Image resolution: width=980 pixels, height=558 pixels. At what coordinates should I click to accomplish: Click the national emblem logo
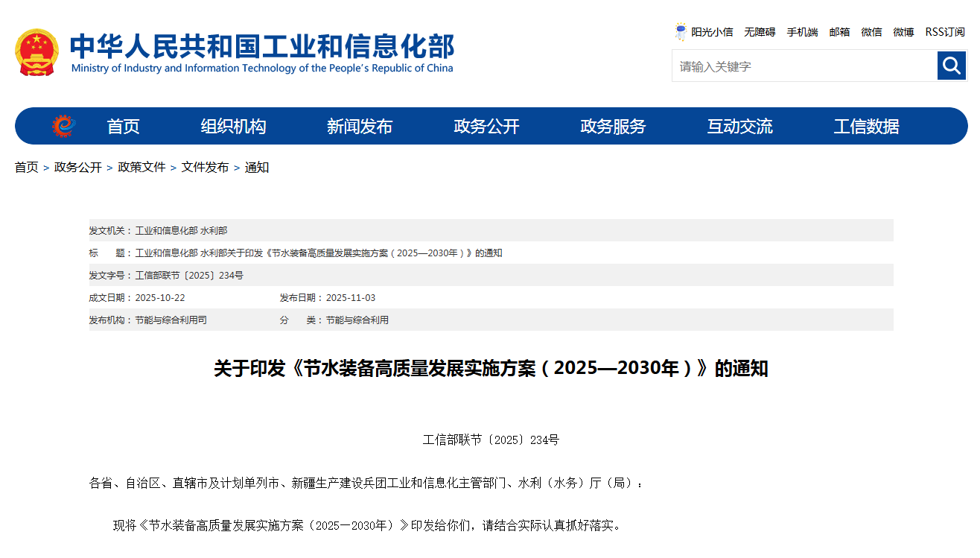click(x=36, y=53)
